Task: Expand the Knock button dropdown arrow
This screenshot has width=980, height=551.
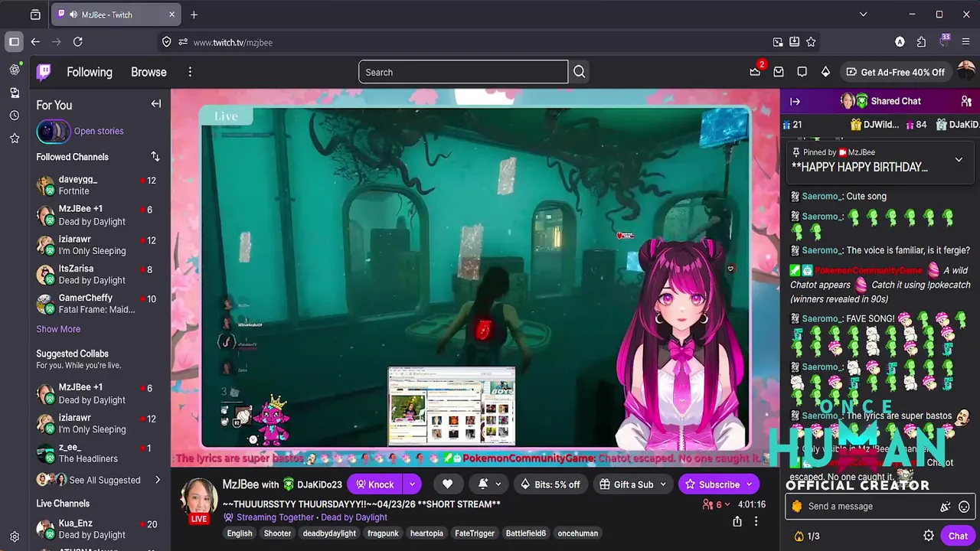Action: tap(412, 484)
